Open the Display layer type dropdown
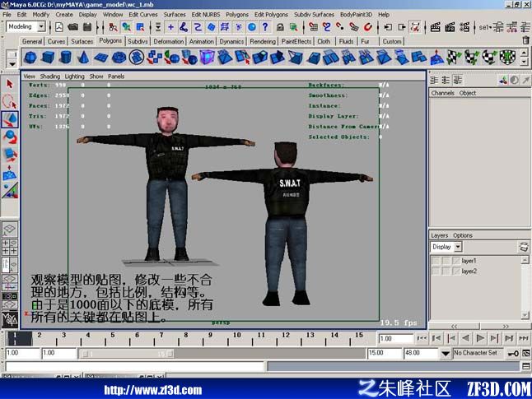Viewport: 532px width, 399px height. [458, 247]
